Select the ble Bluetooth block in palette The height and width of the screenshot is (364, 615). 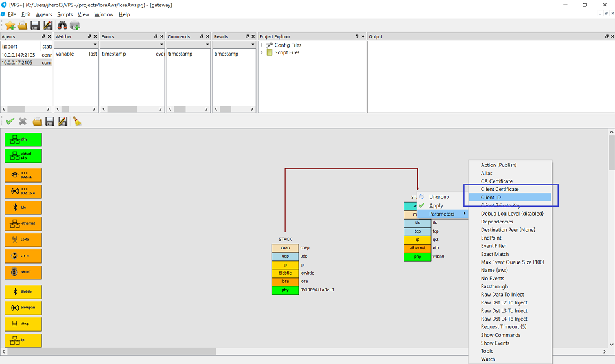pyautogui.click(x=23, y=207)
